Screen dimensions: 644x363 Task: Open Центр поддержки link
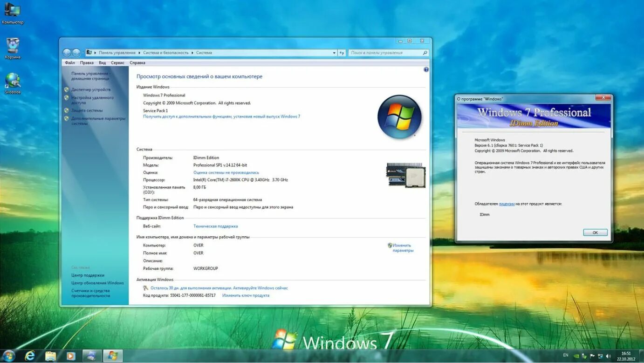coord(88,275)
